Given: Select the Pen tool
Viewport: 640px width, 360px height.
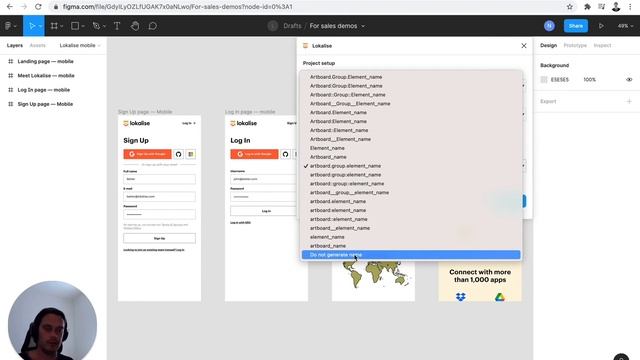Looking at the screenshot, I should pyautogui.click(x=96, y=26).
